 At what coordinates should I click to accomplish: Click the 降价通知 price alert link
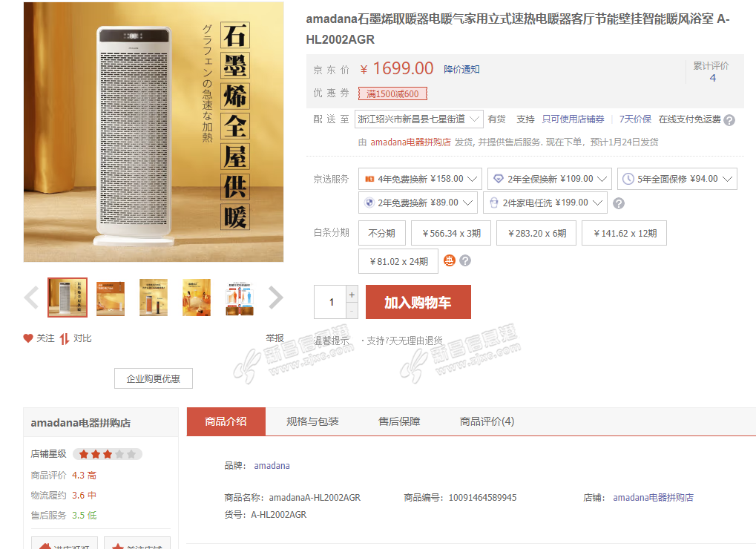[x=461, y=70]
